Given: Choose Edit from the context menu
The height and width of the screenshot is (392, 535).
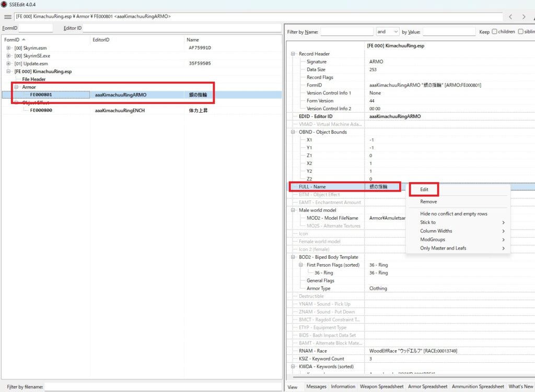Looking at the screenshot, I should (424, 189).
